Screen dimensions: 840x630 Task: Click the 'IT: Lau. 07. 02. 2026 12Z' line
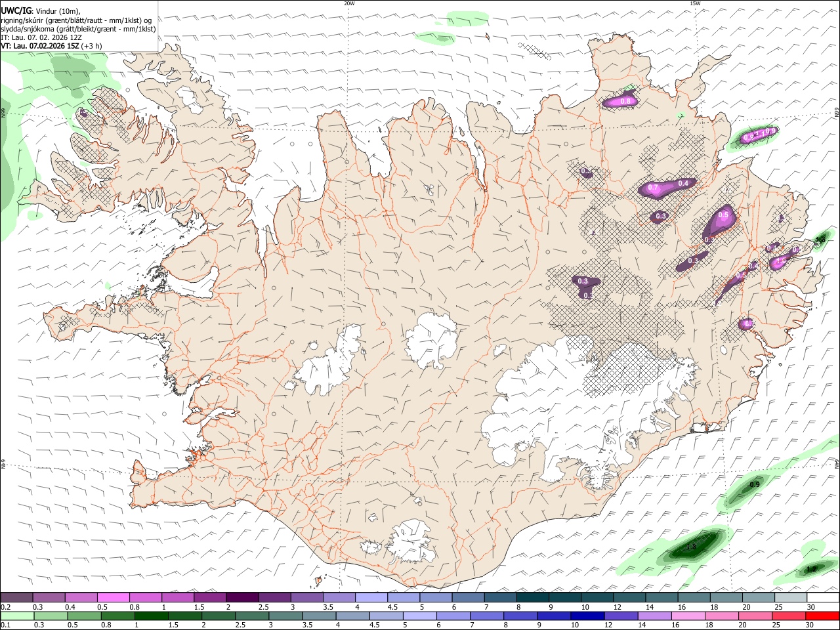coord(41,37)
